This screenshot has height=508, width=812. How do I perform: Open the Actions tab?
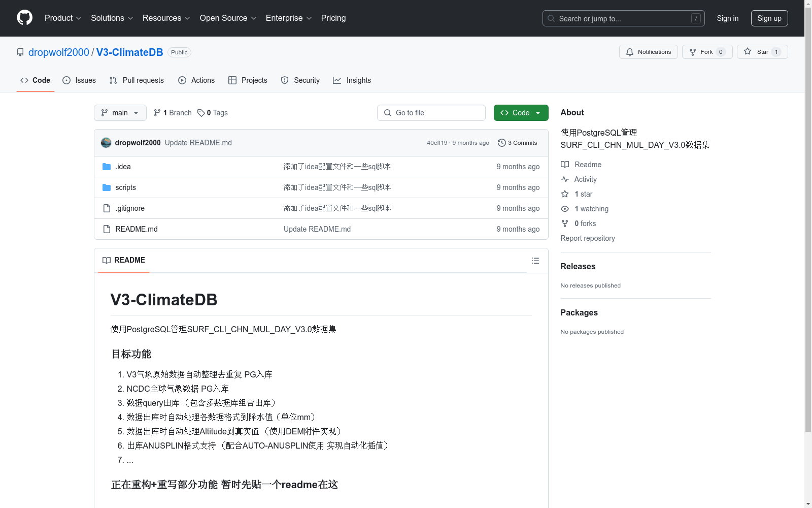(196, 80)
